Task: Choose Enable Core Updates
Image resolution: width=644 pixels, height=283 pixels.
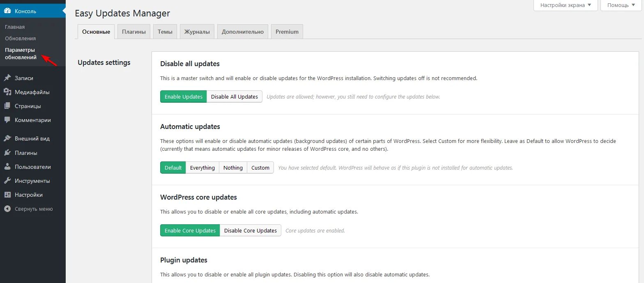Action: pyautogui.click(x=190, y=230)
